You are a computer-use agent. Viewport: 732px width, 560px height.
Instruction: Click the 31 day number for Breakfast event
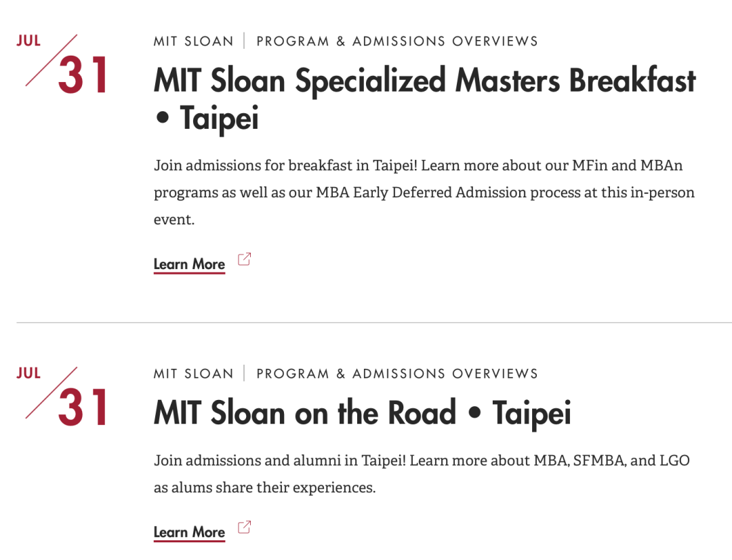pyautogui.click(x=83, y=75)
